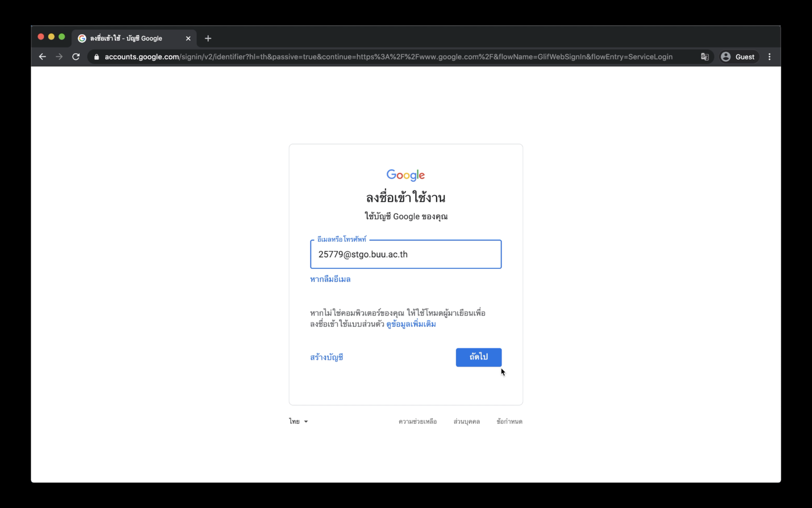
Task: Click the สร้างบัญชี create account link
Action: point(326,357)
